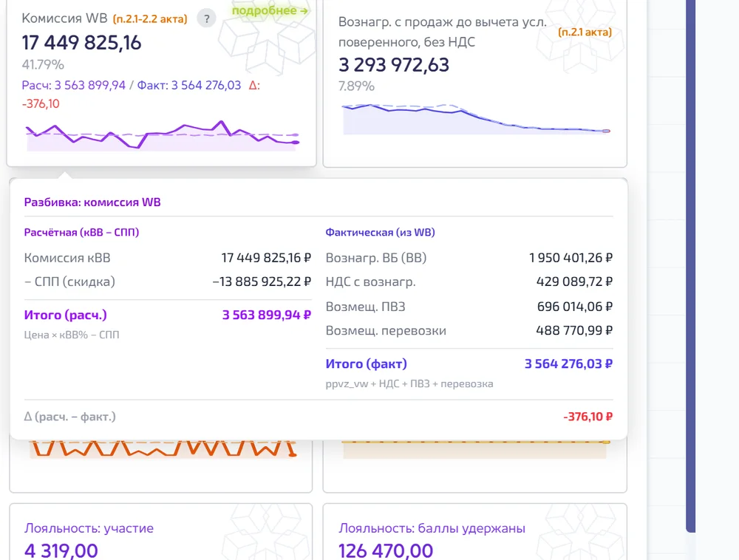
Task: Click the 'Расчётная (кВВ – СПП)' heading
Action: click(x=81, y=232)
